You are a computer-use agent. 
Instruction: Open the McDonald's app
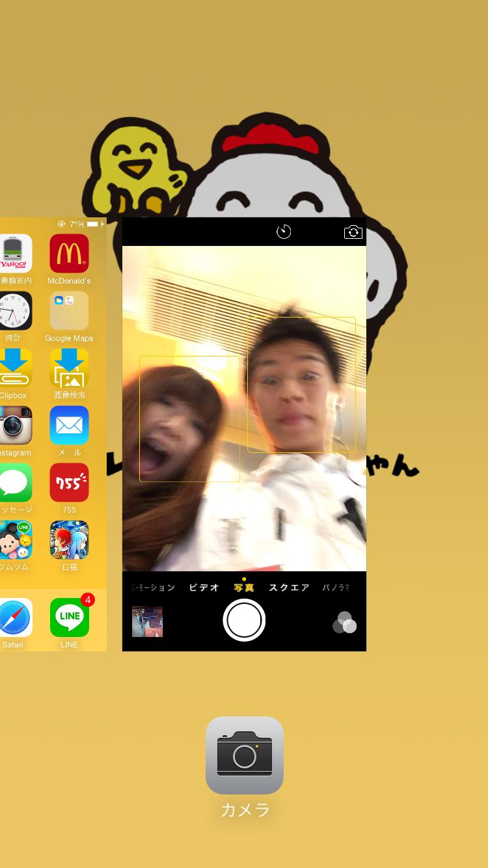[x=69, y=254]
